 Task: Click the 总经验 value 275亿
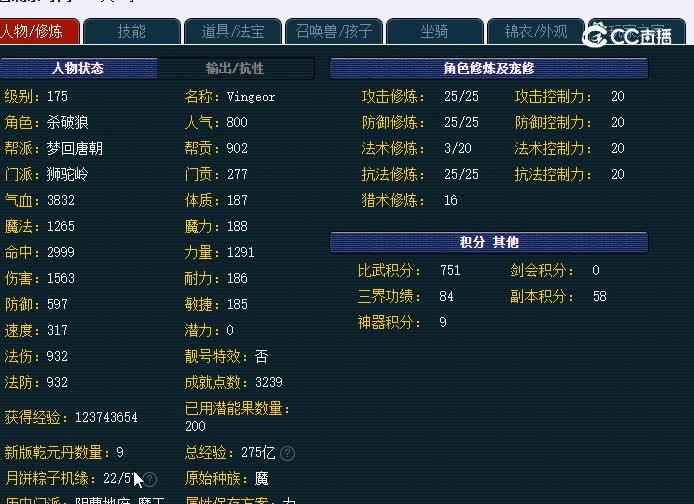click(x=258, y=453)
